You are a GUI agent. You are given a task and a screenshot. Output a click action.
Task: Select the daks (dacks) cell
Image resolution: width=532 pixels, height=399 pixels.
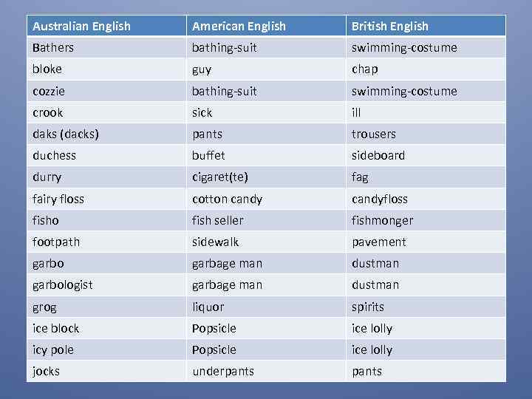pos(66,134)
